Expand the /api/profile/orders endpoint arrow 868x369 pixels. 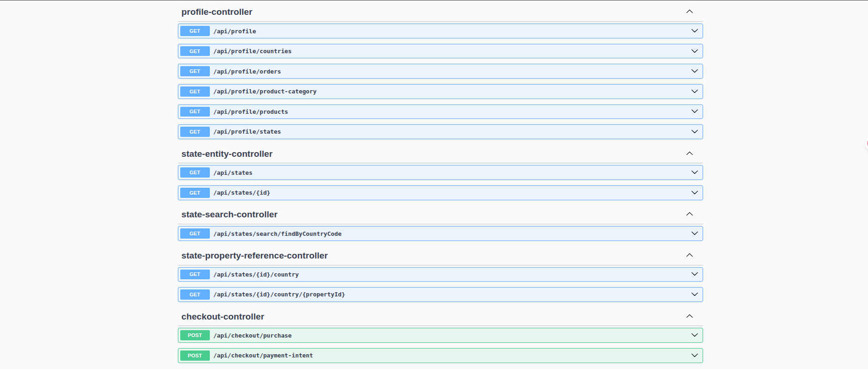click(694, 71)
